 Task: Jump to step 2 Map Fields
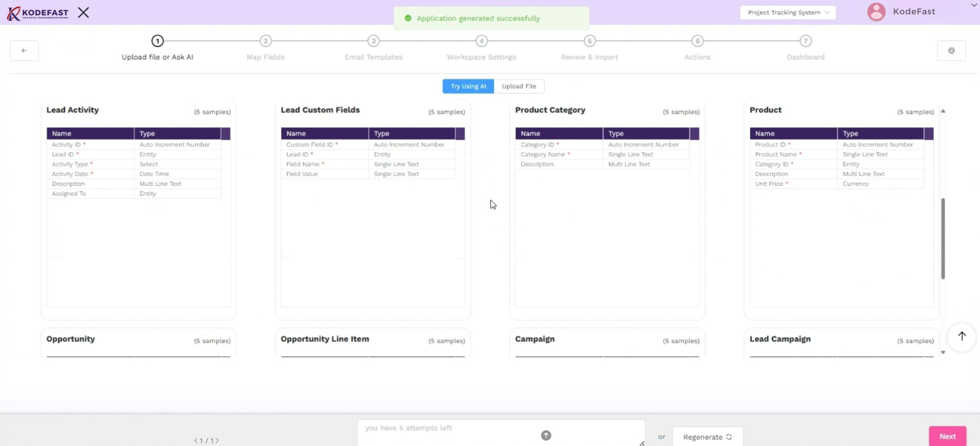[265, 41]
